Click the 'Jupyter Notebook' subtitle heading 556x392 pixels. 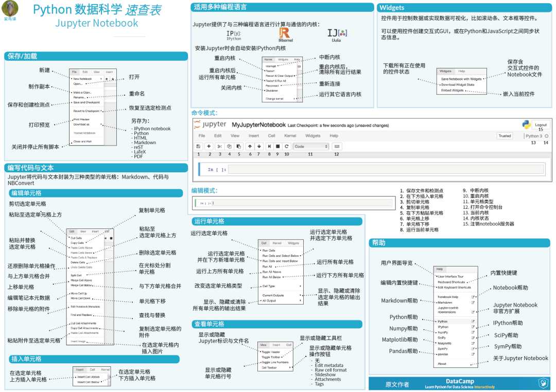click(96, 23)
